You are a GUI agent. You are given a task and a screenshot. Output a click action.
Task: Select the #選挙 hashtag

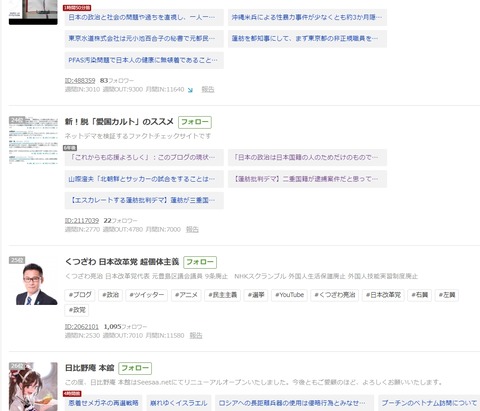pos(256,295)
